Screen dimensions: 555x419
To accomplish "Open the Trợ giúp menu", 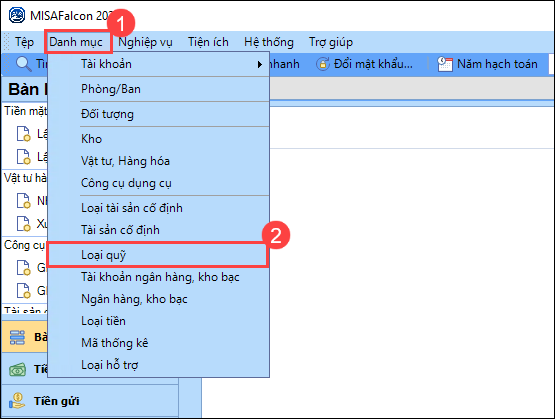I will 331,42.
